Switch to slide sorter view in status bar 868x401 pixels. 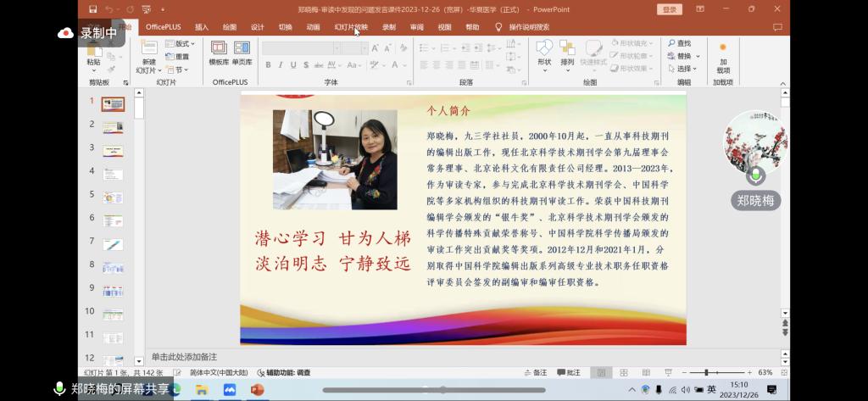(x=624, y=373)
